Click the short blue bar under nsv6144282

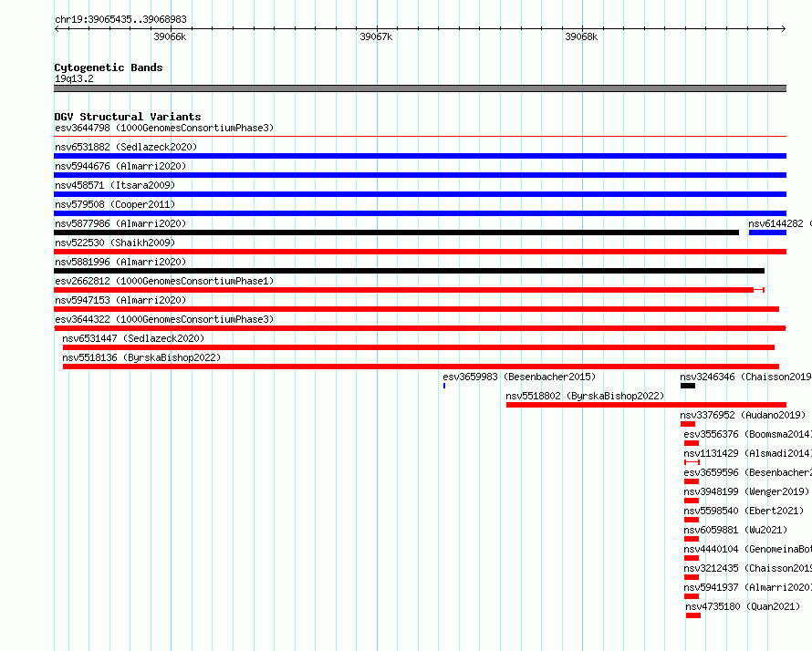pyautogui.click(x=767, y=232)
